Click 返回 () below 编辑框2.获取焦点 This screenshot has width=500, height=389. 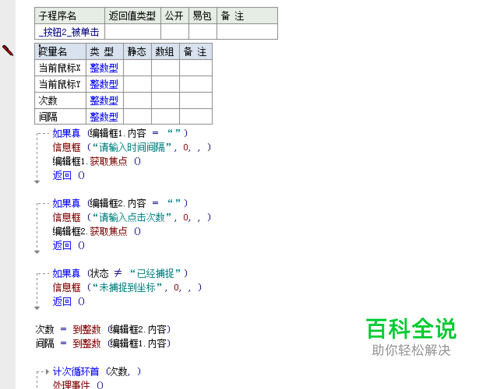[69, 245]
